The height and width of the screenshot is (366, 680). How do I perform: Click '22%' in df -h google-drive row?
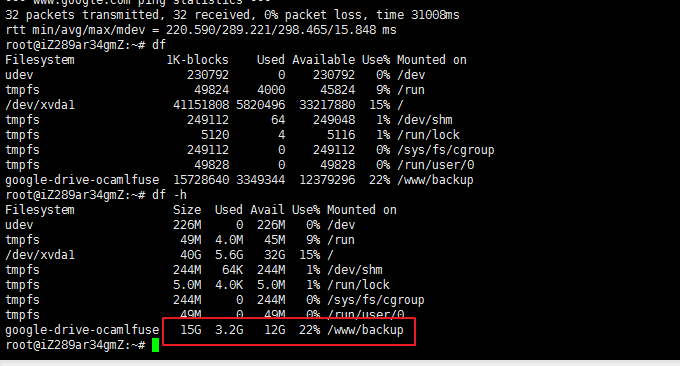click(x=309, y=330)
